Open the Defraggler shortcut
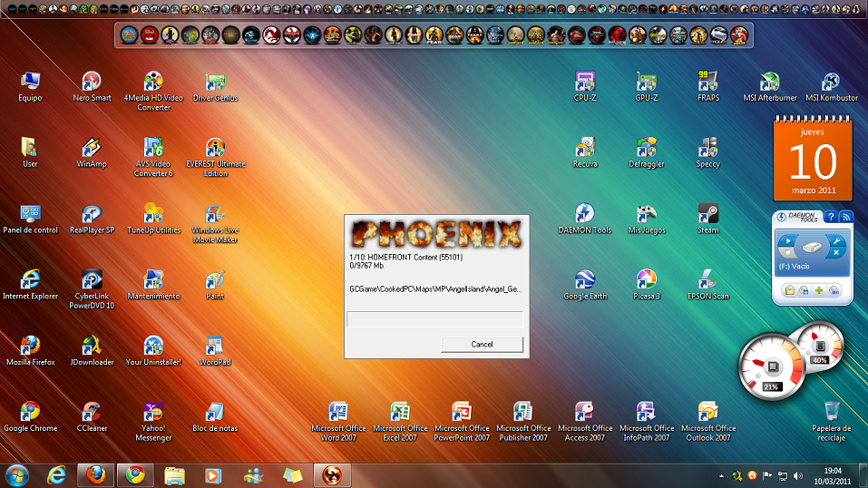 [x=647, y=153]
